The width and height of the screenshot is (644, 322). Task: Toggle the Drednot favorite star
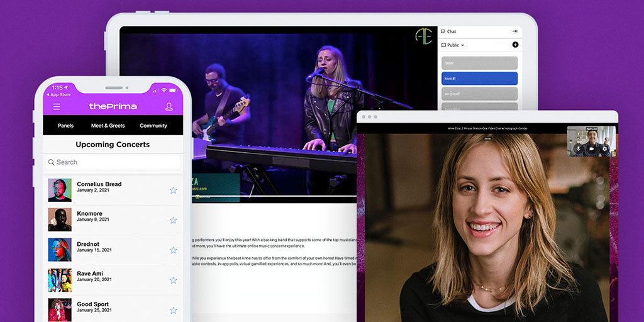[x=174, y=250]
